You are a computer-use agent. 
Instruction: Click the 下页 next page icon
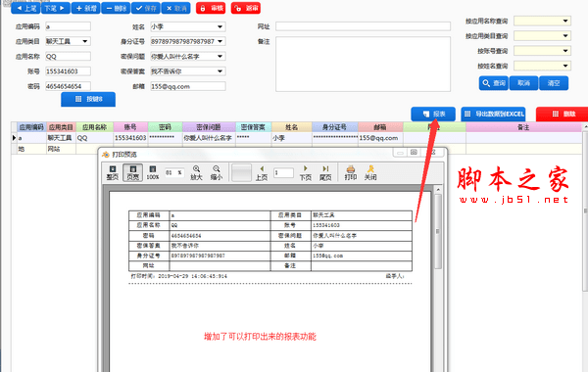(x=305, y=172)
